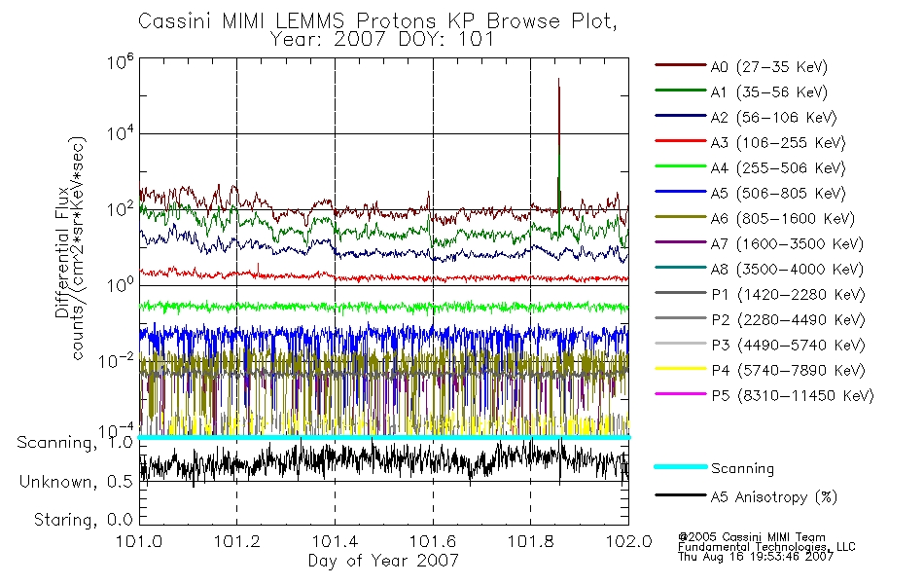This screenshot has width=924, height=584.
Task: Click the P3 (4490-5740 KeV) legend label
Action: tap(788, 346)
